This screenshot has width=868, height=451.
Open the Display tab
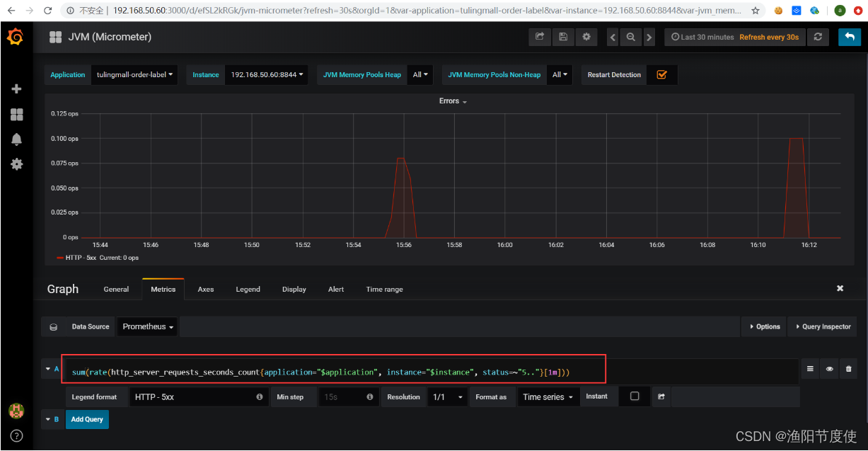tap(294, 289)
